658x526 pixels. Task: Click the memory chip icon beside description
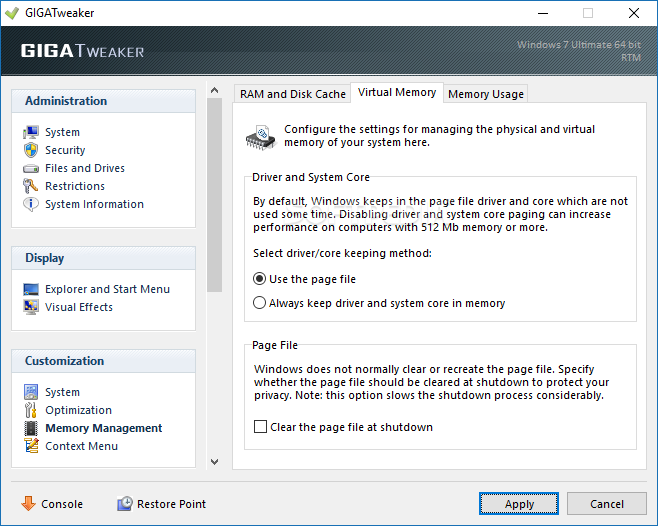tap(261, 137)
